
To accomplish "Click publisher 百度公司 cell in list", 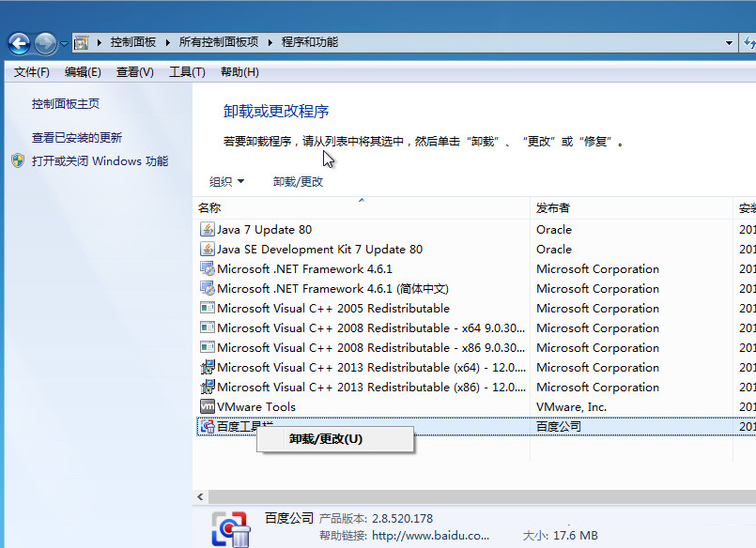I will [559, 427].
